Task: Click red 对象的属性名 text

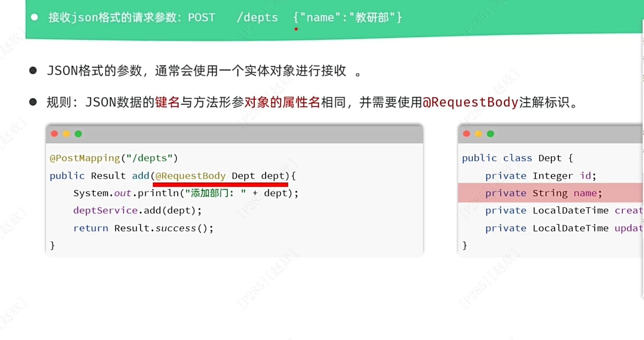Action: (282, 102)
